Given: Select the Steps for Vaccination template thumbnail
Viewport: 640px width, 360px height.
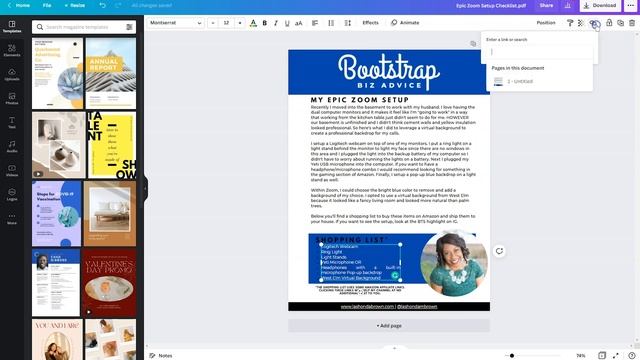Looking at the screenshot, I should 57,213.
